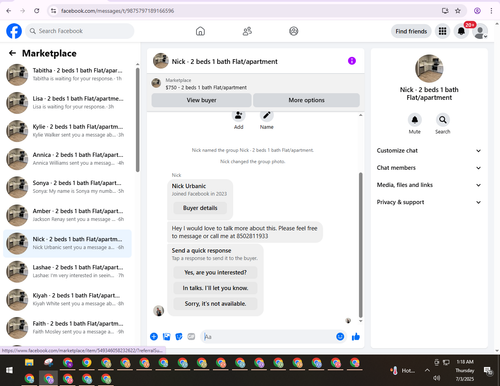The height and width of the screenshot is (386, 500).
Task: Show hidden system tray icons
Action: 427,370
